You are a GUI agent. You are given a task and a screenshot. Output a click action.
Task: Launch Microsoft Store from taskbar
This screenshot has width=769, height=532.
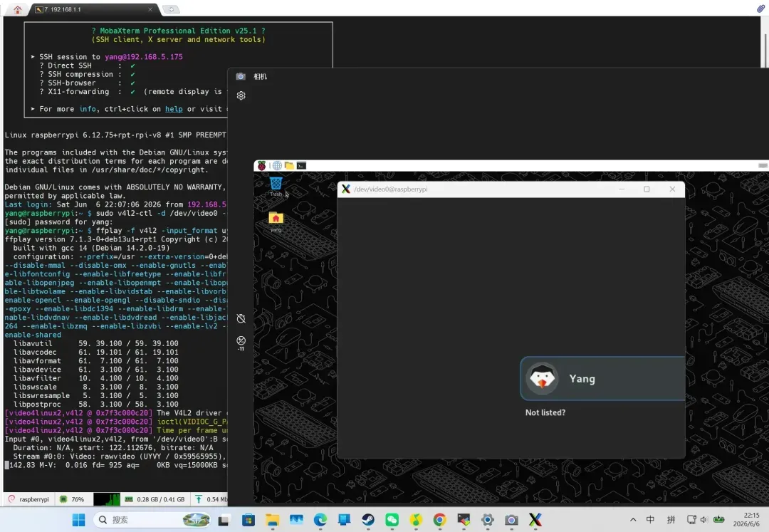click(249, 520)
